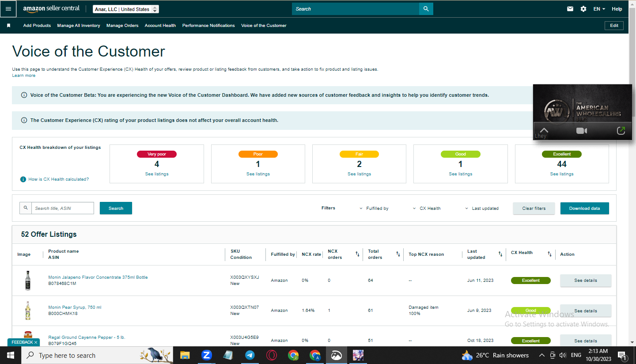Click the Monin Jalapeno bottle thumbnail
This screenshot has width=636, height=364.
coord(28,281)
